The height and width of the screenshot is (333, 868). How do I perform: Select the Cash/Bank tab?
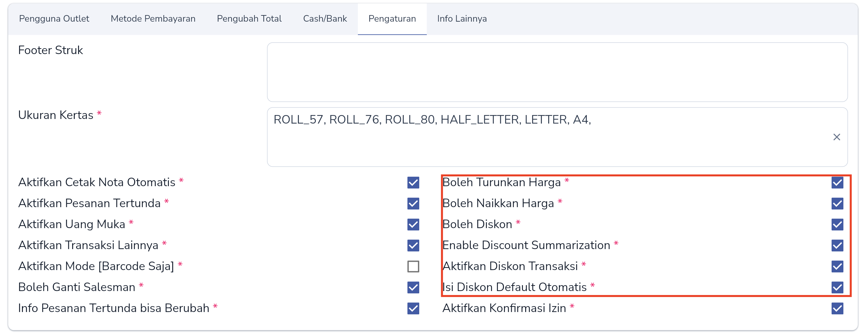coord(325,19)
